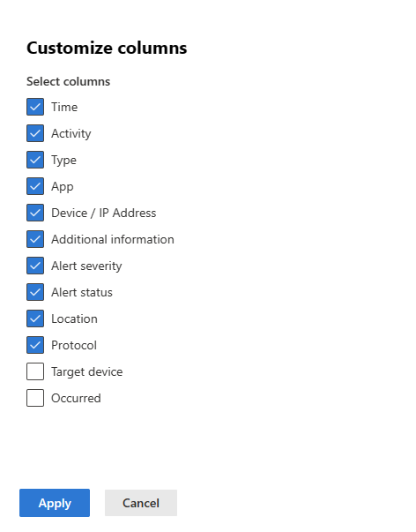Uncheck Device / IP Address checkbox
Image resolution: width=416 pixels, height=532 pixels.
35,213
